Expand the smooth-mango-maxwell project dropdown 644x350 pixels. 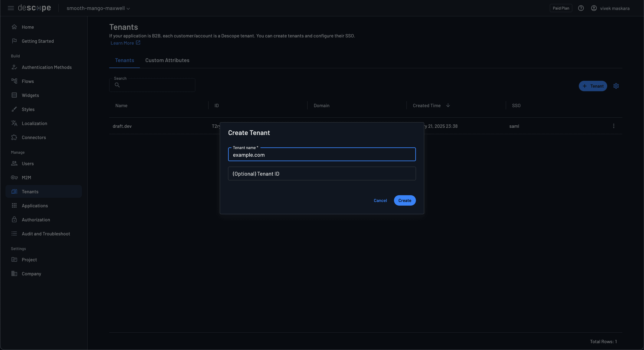98,8
